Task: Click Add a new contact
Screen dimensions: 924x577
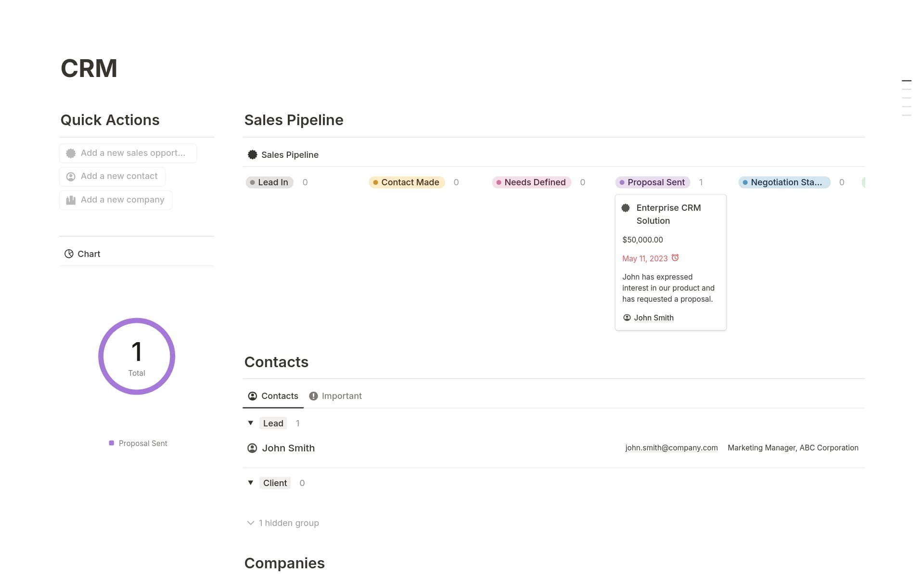Action: [112, 176]
